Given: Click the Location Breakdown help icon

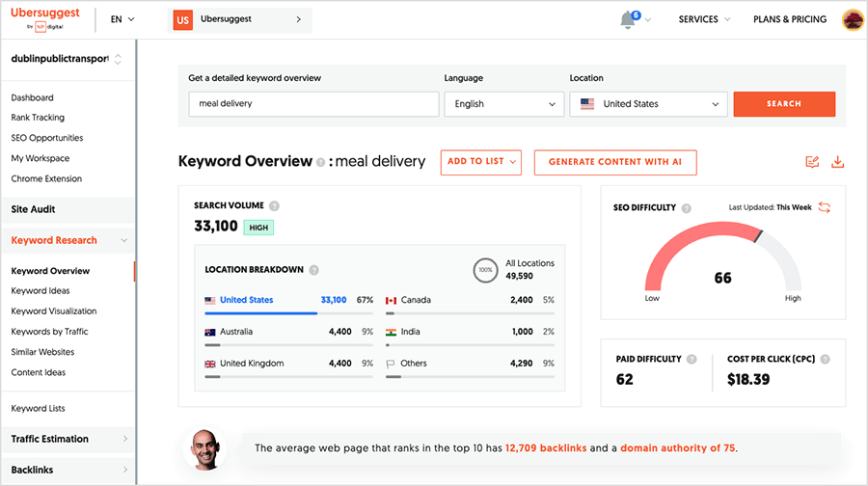Looking at the screenshot, I should 314,270.
